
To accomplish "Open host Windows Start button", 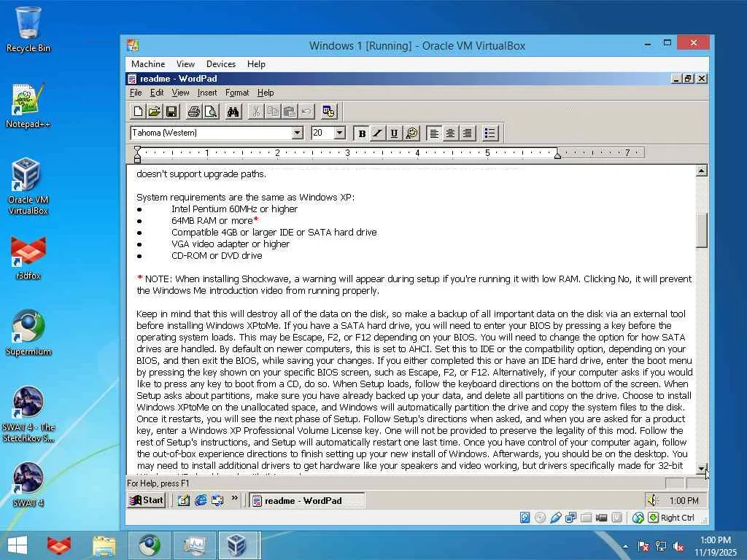I will (18, 545).
